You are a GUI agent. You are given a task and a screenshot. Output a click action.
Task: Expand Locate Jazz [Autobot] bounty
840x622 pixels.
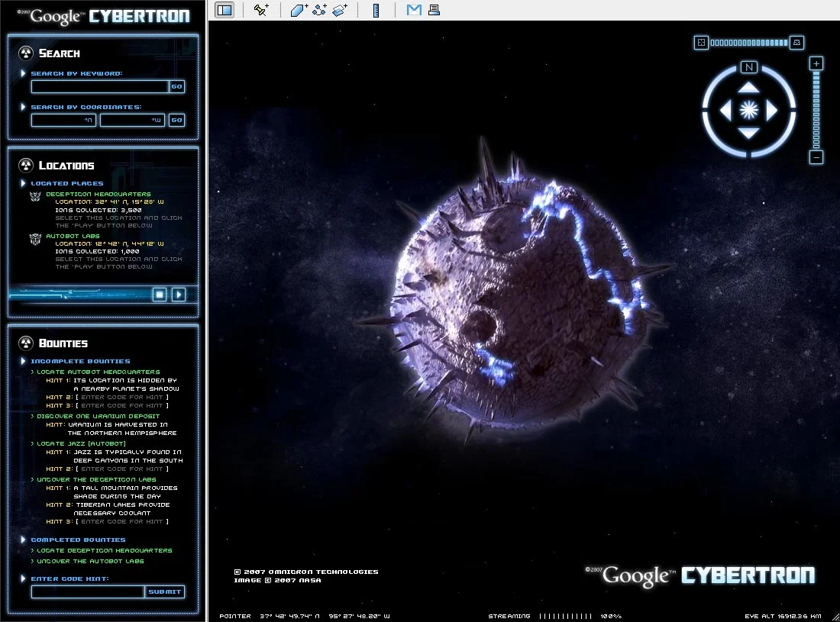78,443
